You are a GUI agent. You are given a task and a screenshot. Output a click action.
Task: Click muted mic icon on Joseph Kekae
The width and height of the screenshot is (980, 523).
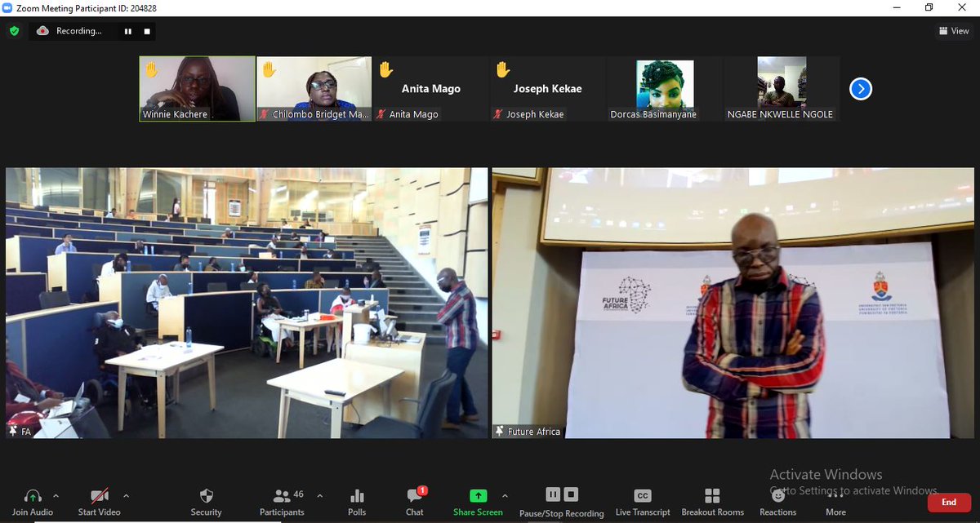point(497,114)
